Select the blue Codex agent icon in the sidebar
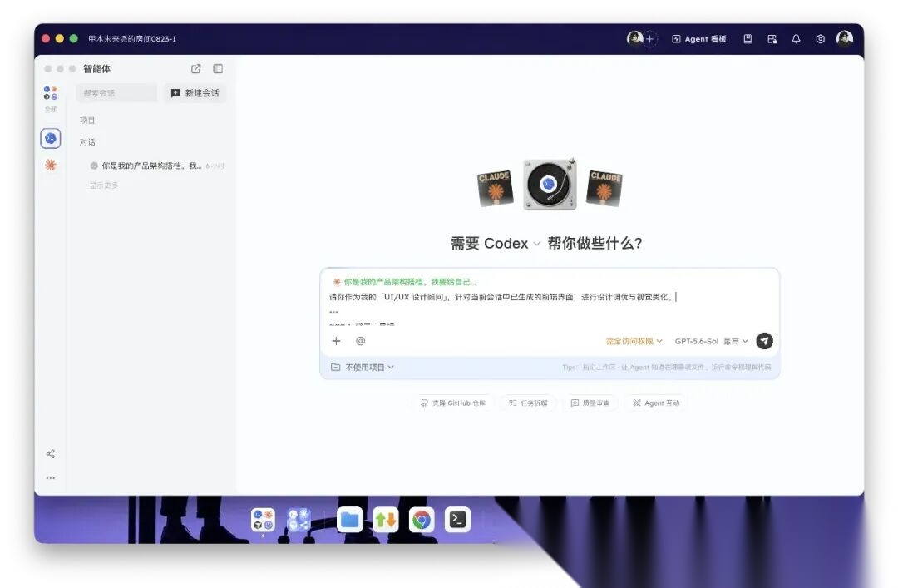 tap(51, 138)
